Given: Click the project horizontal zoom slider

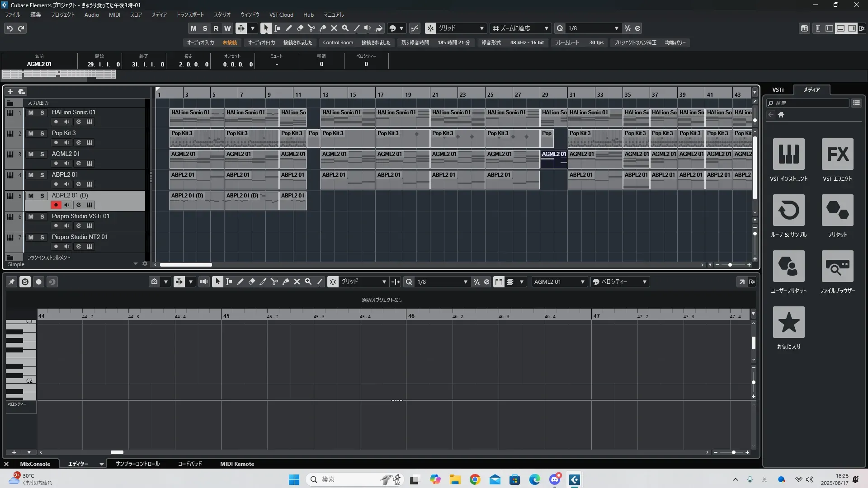Looking at the screenshot, I should pos(730,265).
